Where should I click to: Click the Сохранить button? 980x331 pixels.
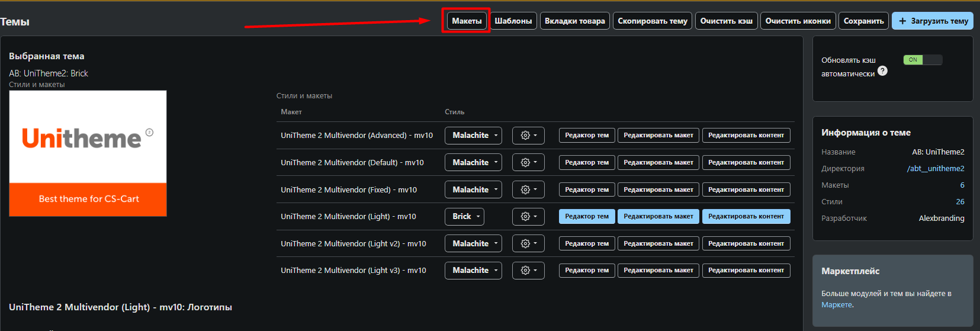click(863, 21)
